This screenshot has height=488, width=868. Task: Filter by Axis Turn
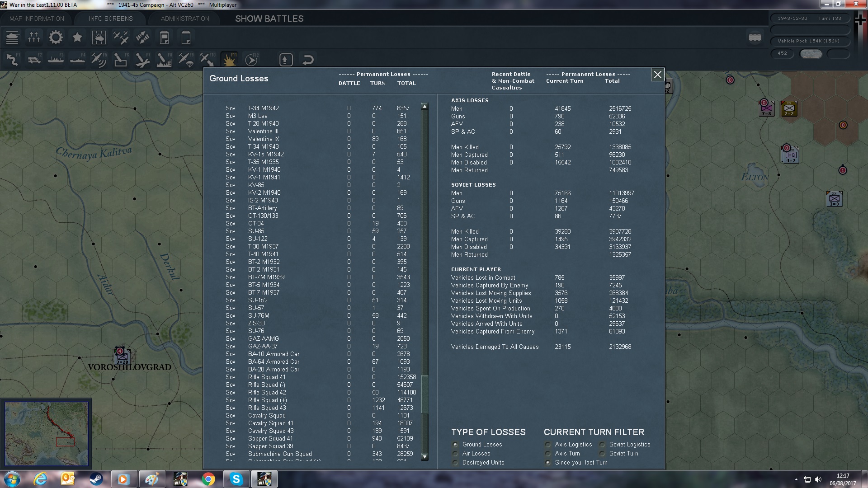[548, 453]
